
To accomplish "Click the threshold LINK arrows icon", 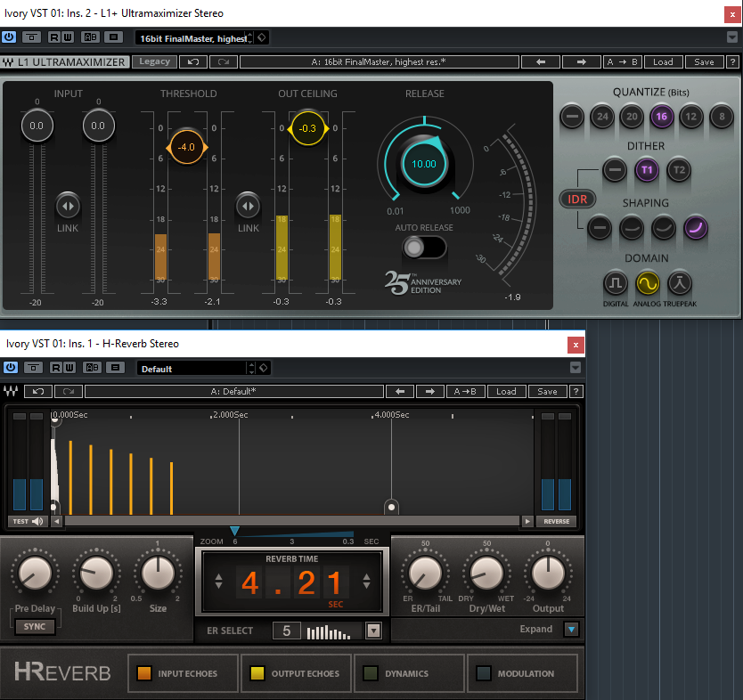I will click(x=247, y=206).
